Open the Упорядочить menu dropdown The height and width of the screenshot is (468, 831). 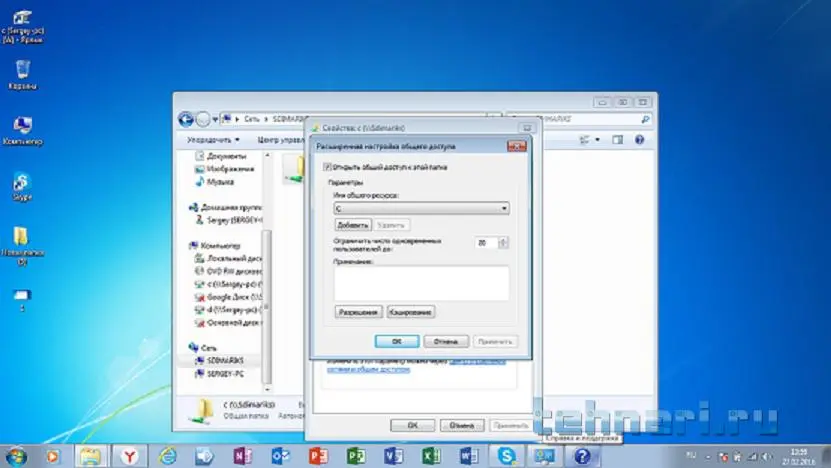pos(213,140)
